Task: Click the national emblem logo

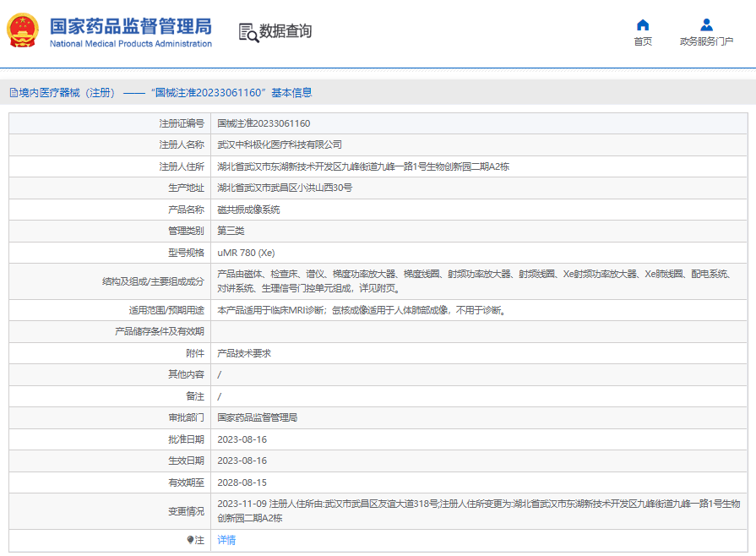Action: tap(22, 30)
